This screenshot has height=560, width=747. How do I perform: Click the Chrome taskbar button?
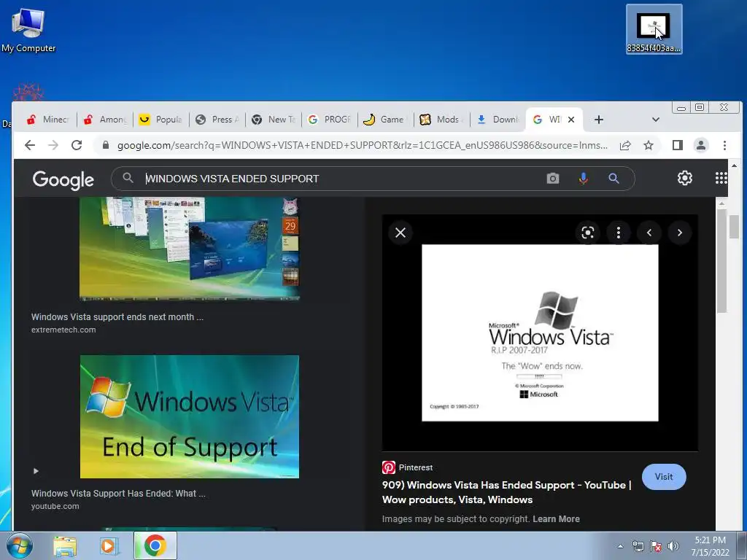(x=155, y=545)
